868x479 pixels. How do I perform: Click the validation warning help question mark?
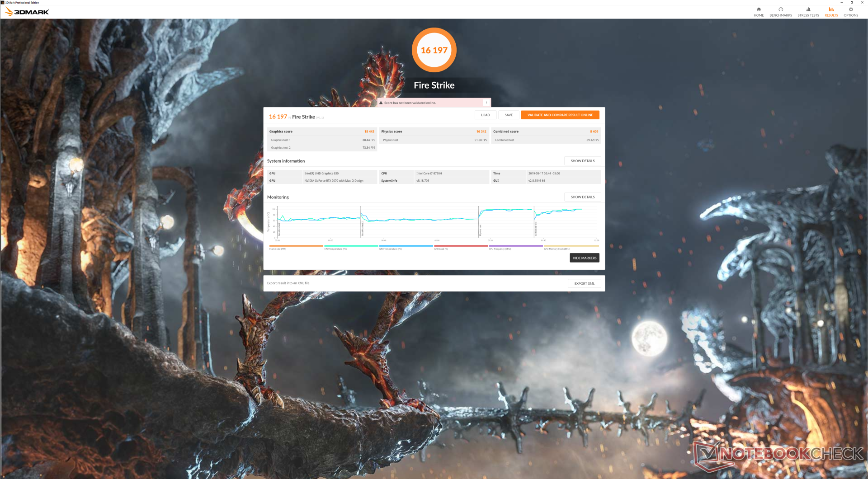pos(486,103)
